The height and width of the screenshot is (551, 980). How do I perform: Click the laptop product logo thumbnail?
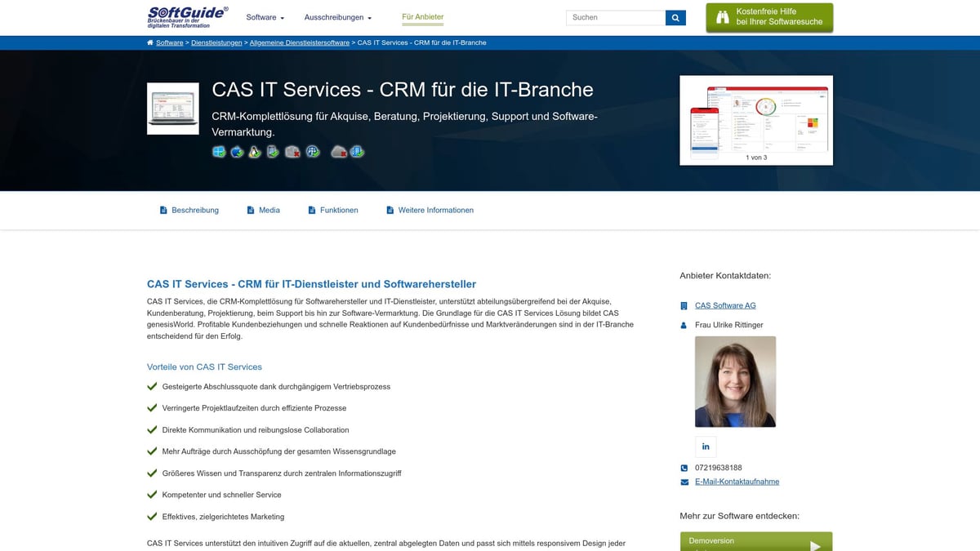[173, 109]
